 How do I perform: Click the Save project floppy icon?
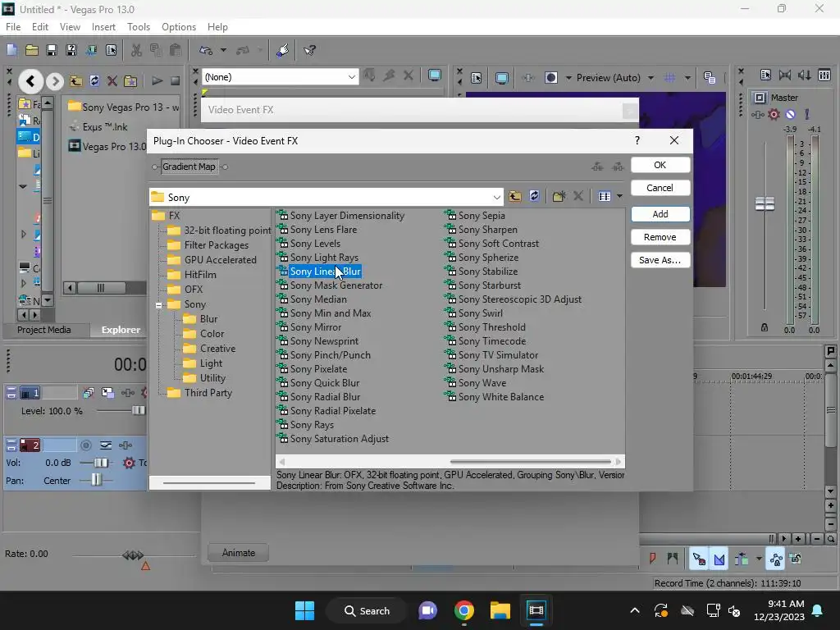(52, 50)
